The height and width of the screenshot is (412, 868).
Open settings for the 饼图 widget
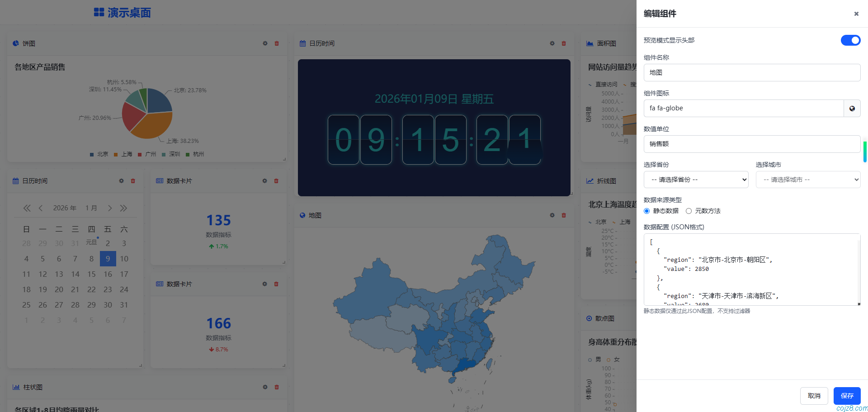pos(265,43)
